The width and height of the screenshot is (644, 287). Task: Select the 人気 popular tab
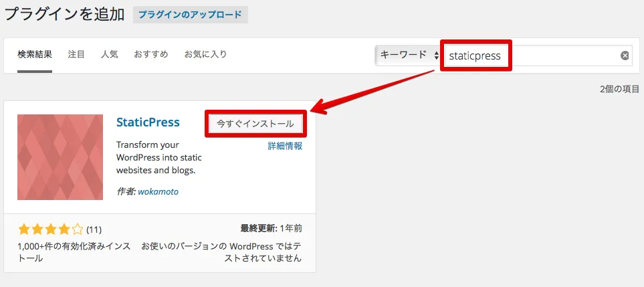tap(109, 54)
